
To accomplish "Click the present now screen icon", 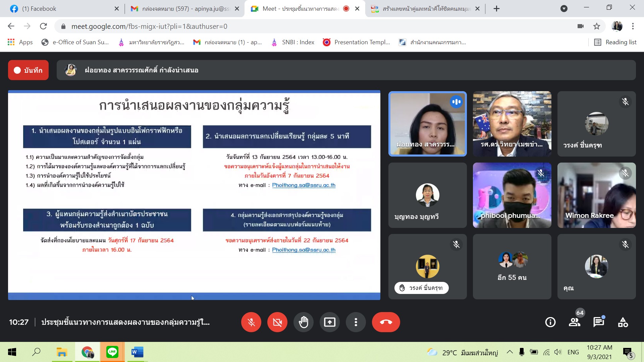I will pyautogui.click(x=329, y=322).
